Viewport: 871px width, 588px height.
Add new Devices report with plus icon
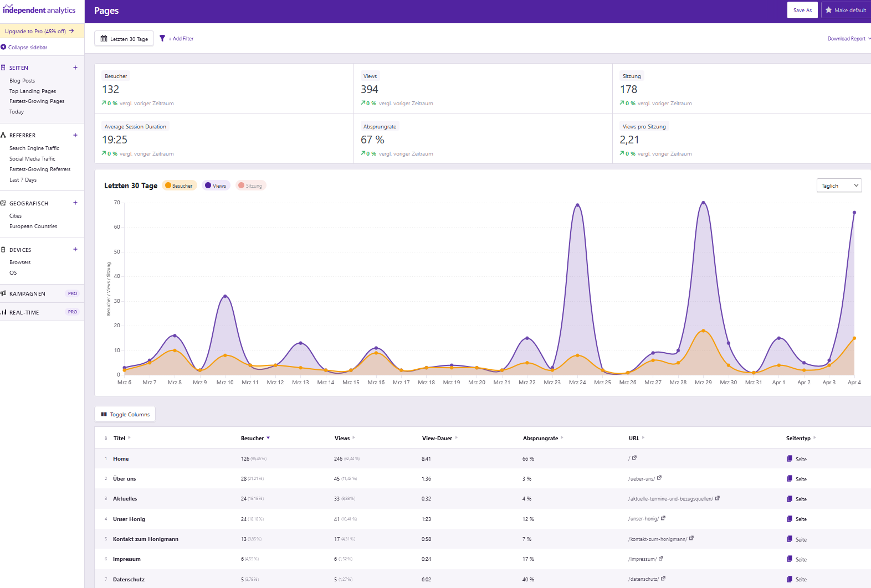(75, 249)
